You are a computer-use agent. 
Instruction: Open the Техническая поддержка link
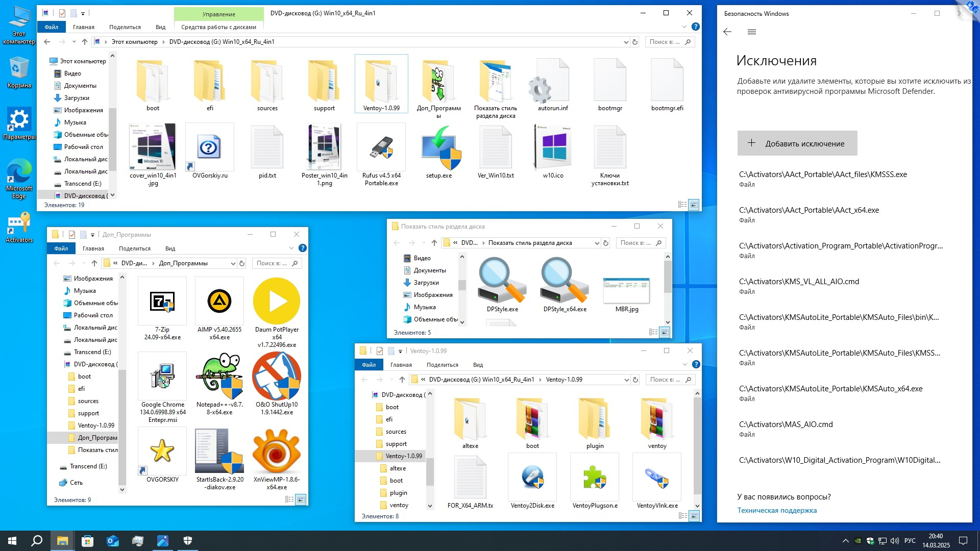(777, 510)
